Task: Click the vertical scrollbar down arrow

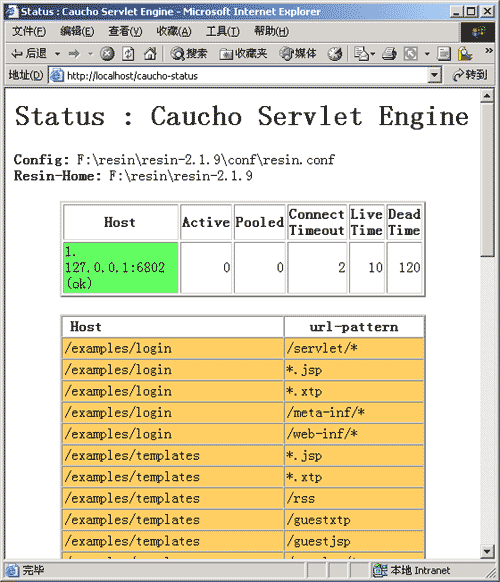Action: 487,551
